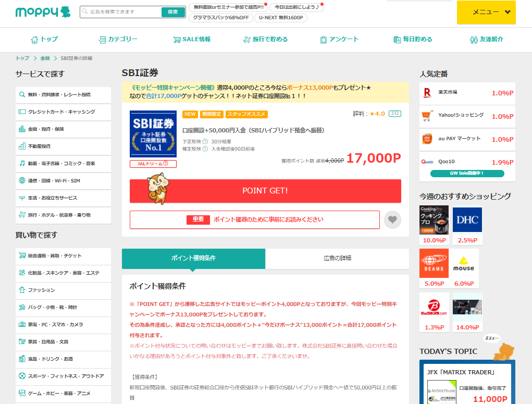Select スポーツ・フィットネス・アウトドア category
Screen dimensions: 532x404
63,376
